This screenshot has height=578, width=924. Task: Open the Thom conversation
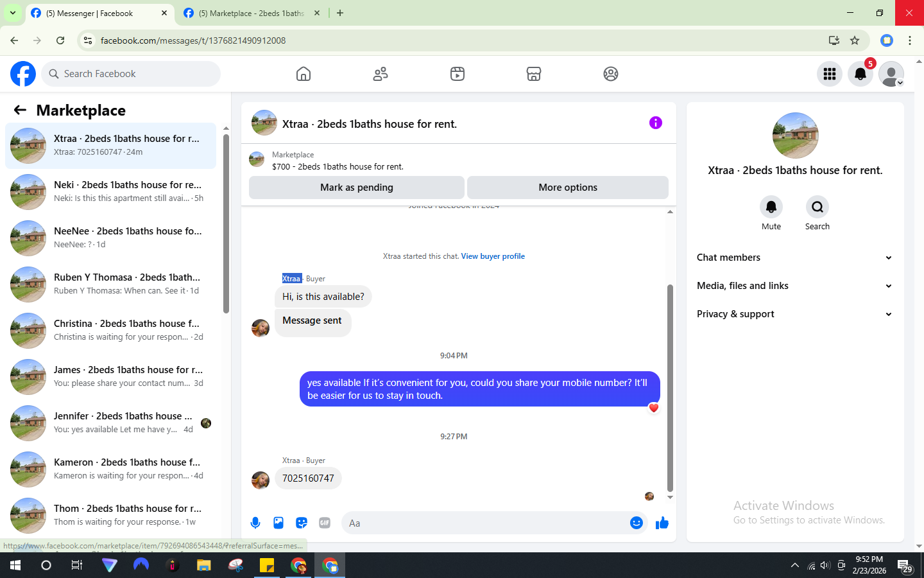pyautogui.click(x=110, y=516)
